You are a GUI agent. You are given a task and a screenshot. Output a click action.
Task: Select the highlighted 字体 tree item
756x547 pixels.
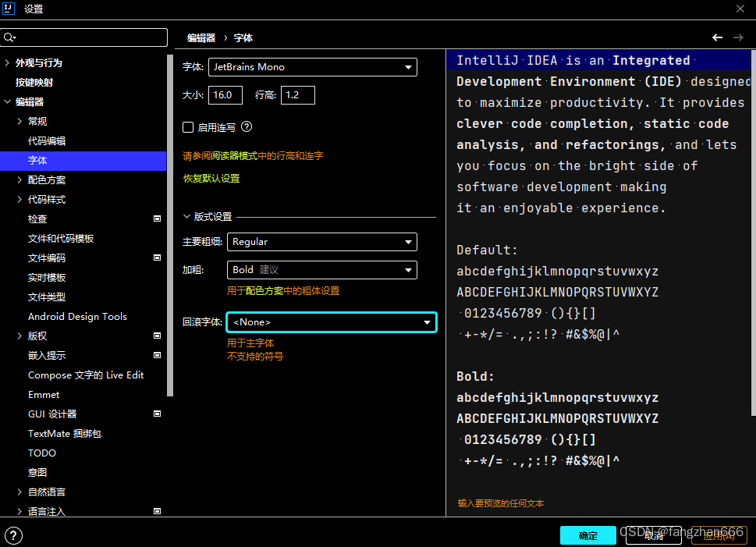click(x=83, y=160)
